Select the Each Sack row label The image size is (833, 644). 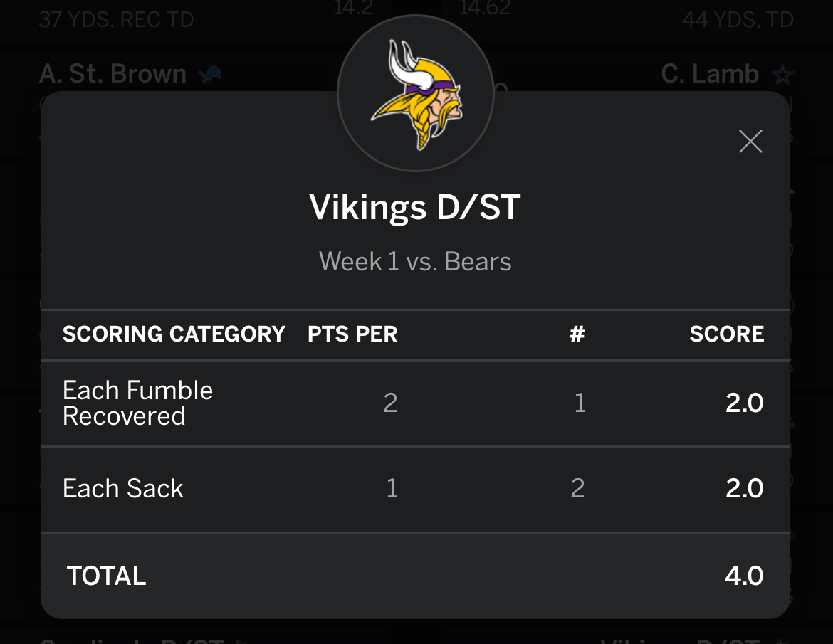pos(123,489)
